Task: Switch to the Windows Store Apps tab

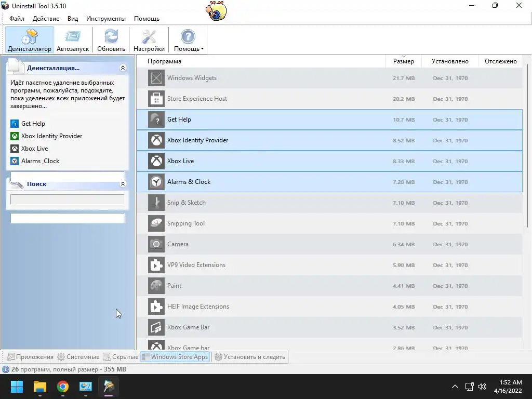Action: coord(175,357)
